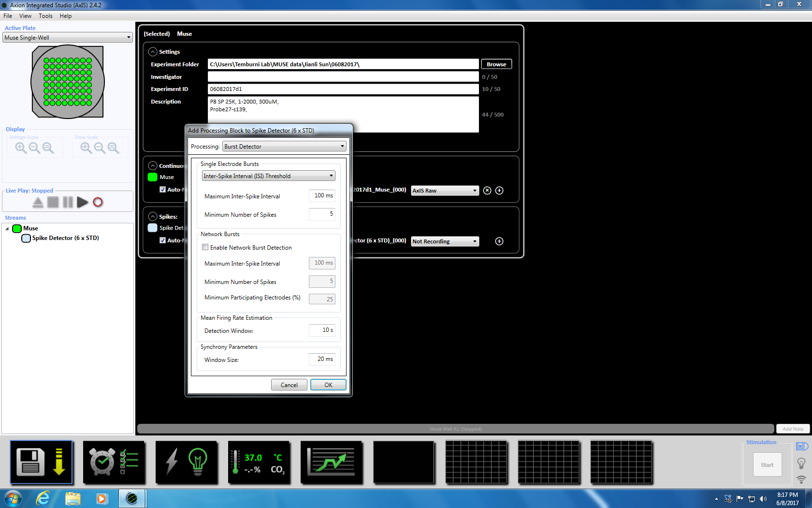Viewport: 812px width, 508px height.
Task: Click the save/export data icon
Action: (41, 462)
